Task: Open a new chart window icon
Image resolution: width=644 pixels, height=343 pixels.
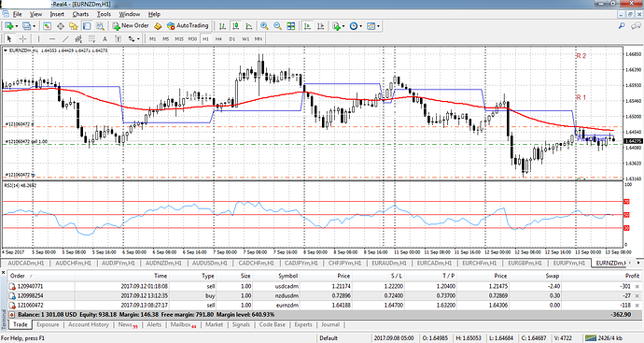Action: [x=8, y=26]
